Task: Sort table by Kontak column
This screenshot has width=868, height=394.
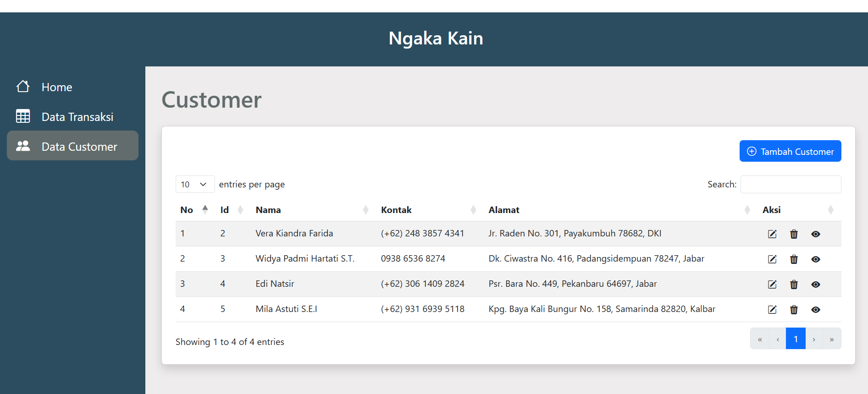Action: 430,210
